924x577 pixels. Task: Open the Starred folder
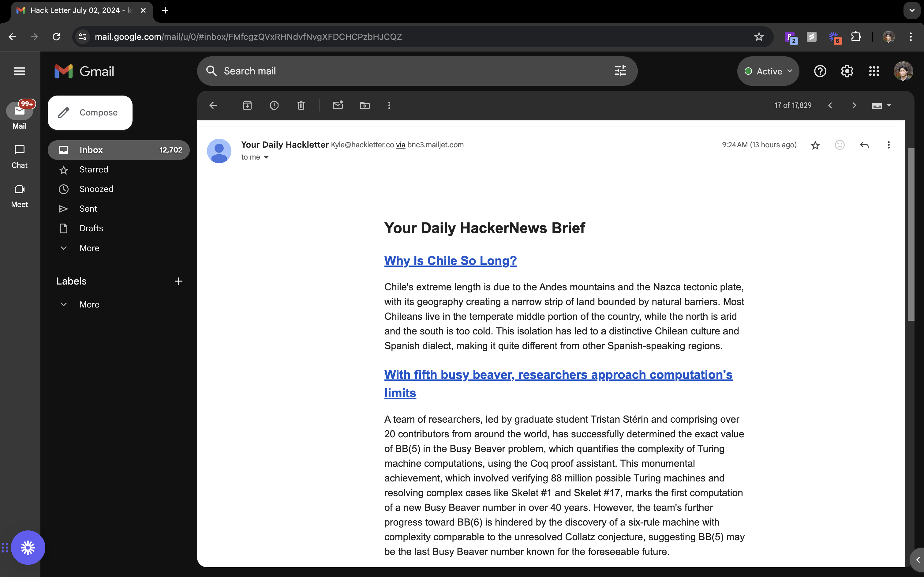[x=94, y=169]
